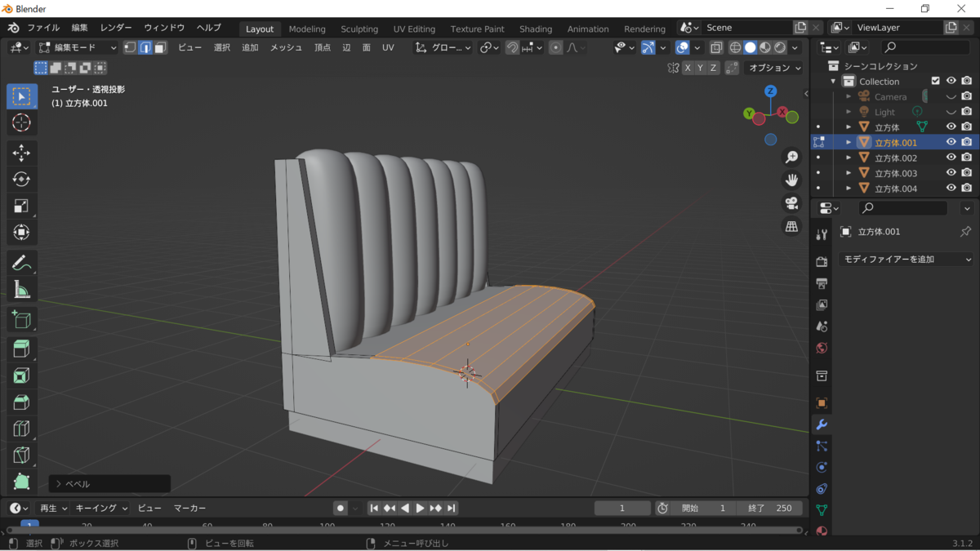Select the Measure tool

[x=22, y=290]
